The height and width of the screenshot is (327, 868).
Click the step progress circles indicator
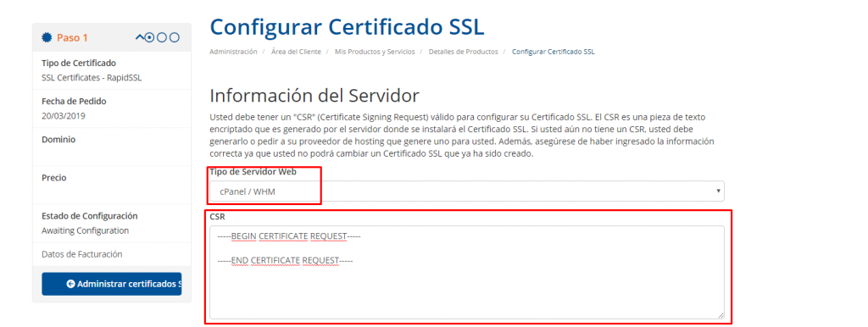coord(158,37)
